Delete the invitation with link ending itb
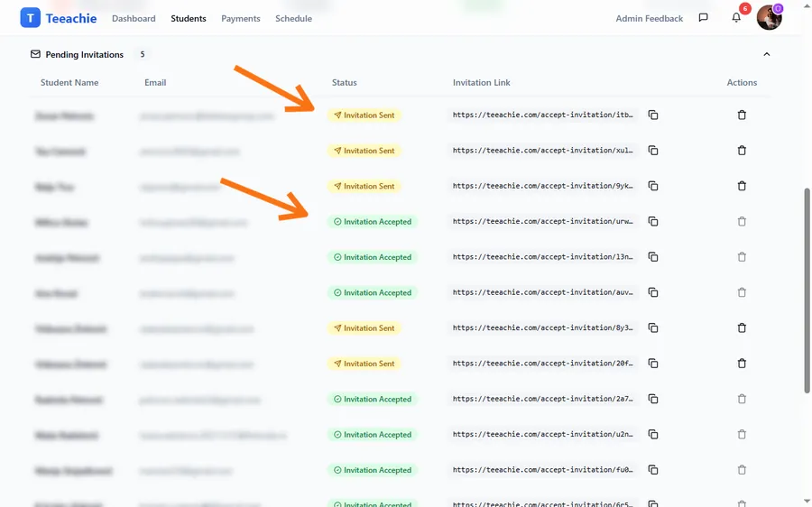The image size is (812, 507). coord(742,115)
